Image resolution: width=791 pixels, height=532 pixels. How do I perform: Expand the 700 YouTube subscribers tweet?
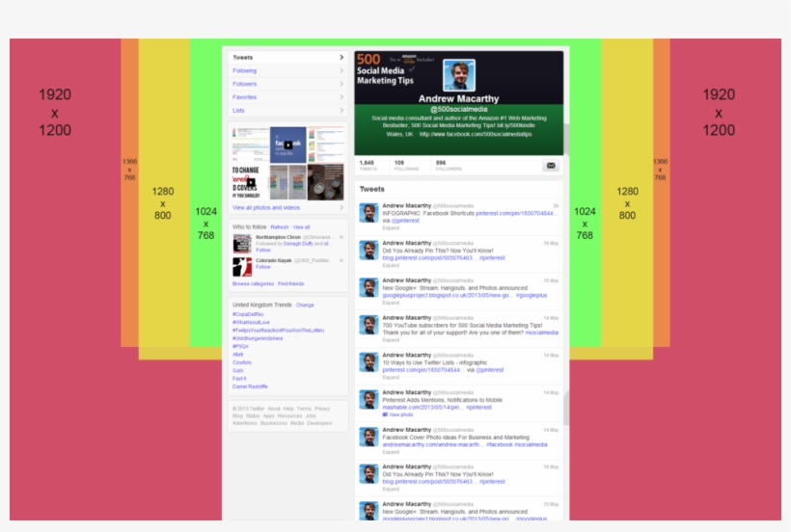pos(391,340)
